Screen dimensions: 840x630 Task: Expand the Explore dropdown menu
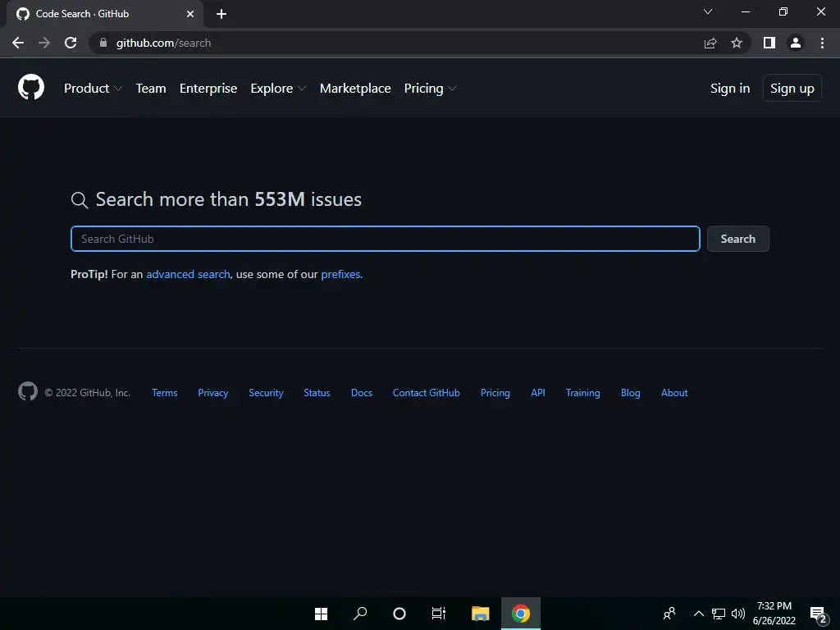tap(278, 89)
